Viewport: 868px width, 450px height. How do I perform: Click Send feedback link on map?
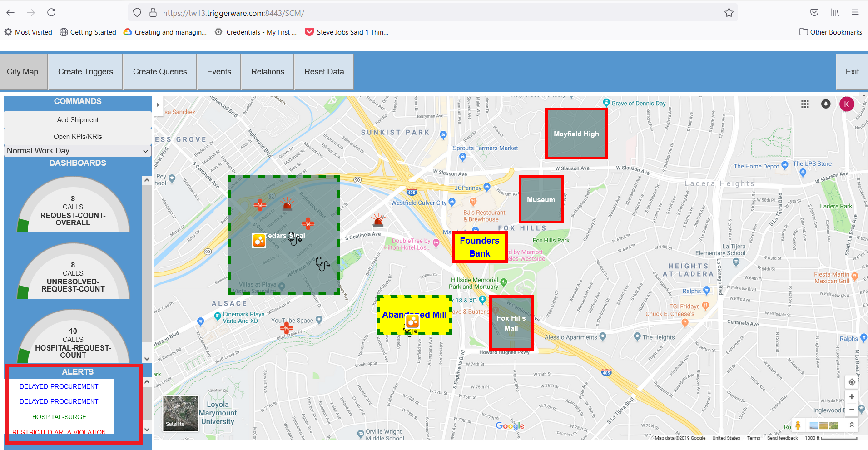point(783,438)
